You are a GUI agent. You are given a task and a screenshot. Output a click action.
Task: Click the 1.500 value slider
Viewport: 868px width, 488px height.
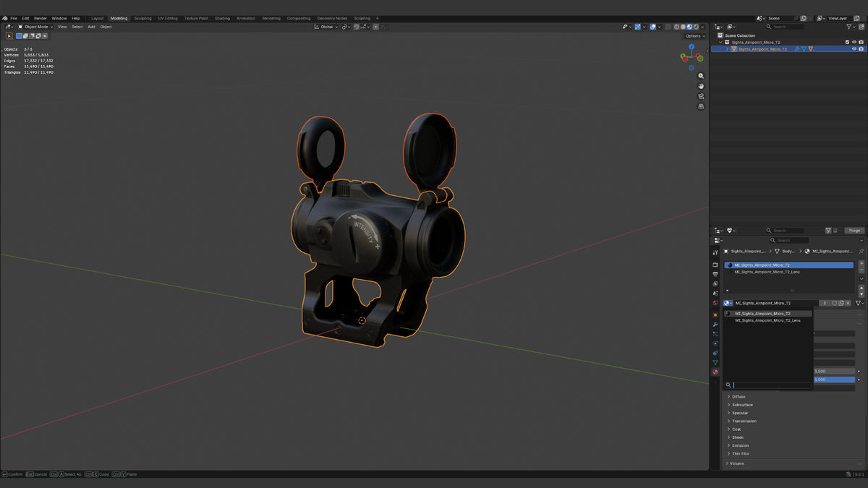(834, 371)
